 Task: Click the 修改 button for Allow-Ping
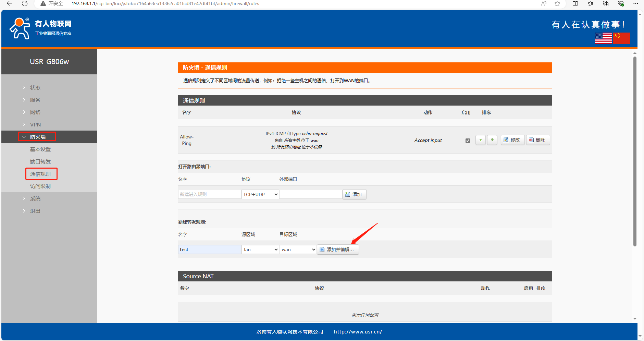(512, 140)
